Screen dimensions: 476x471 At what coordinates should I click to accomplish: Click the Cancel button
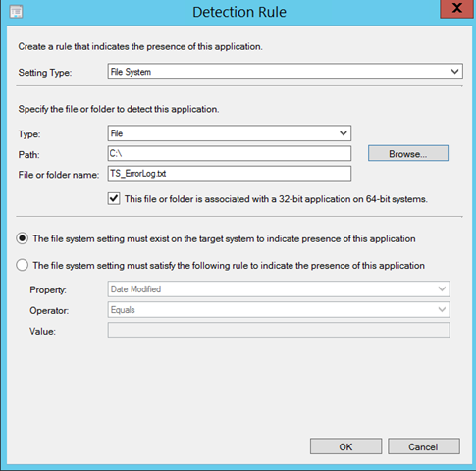point(424,446)
